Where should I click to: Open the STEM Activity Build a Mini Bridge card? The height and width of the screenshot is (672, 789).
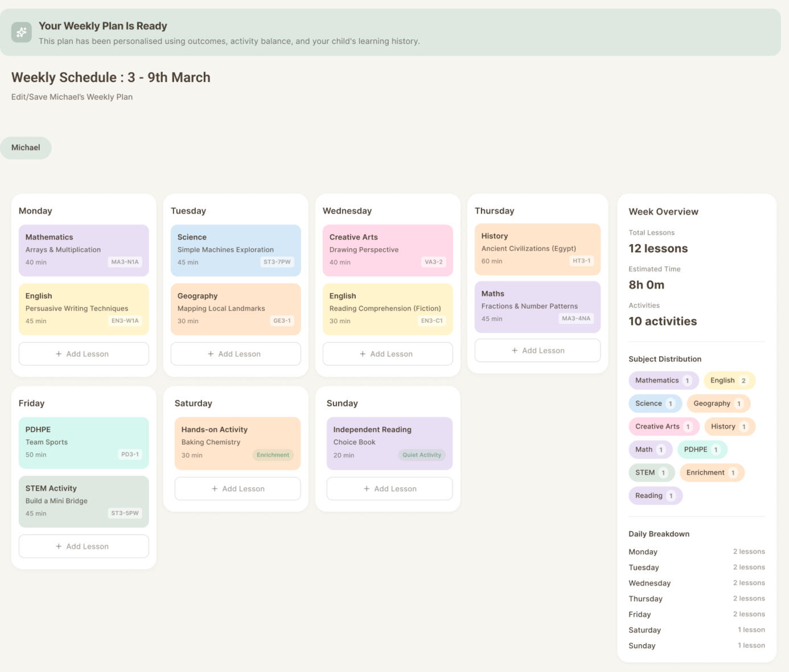click(84, 501)
